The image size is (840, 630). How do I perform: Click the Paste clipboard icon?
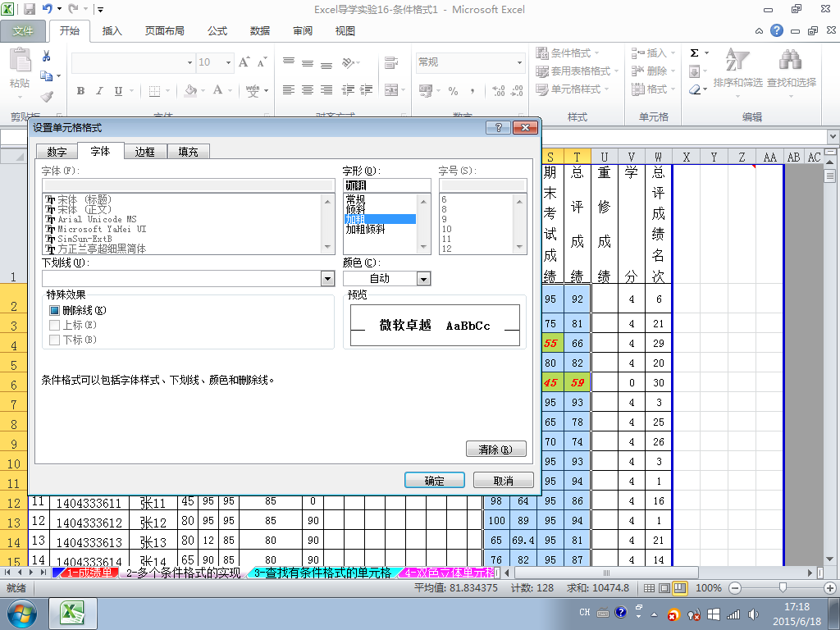coord(20,60)
